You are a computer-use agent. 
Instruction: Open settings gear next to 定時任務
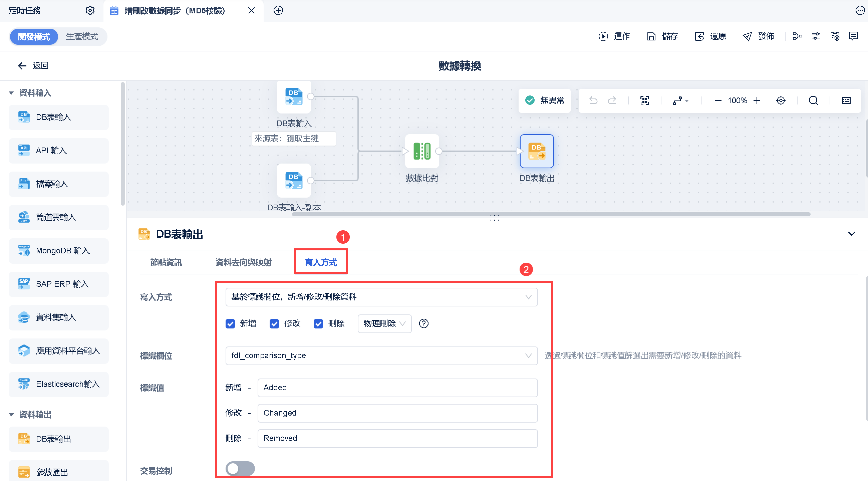(x=90, y=10)
